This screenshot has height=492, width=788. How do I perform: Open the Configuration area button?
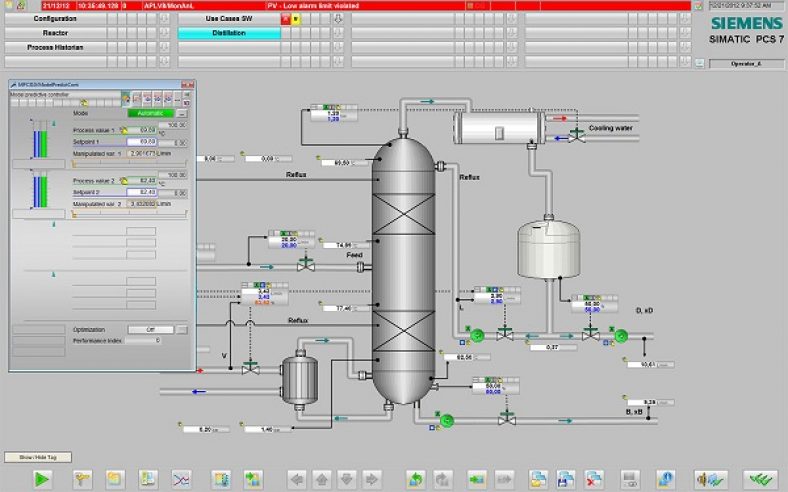pyautogui.click(x=55, y=19)
